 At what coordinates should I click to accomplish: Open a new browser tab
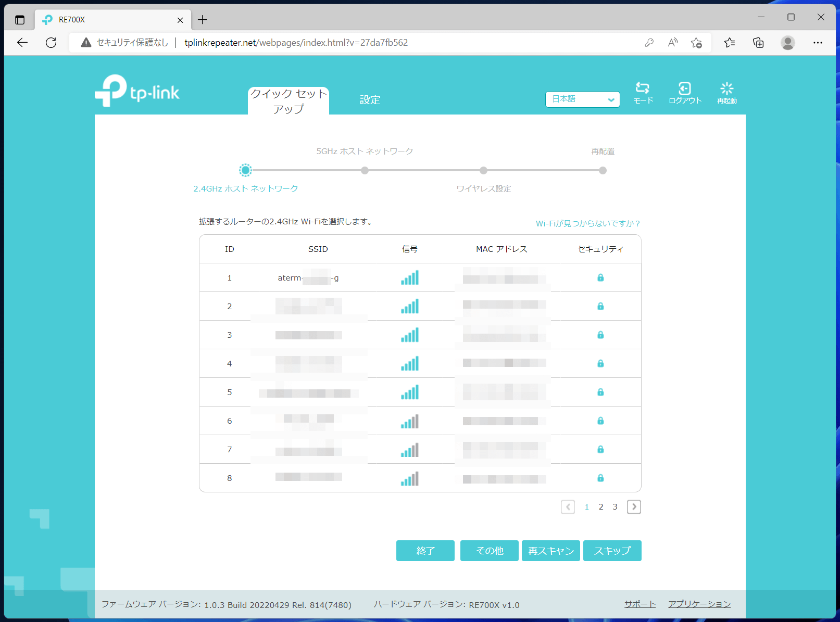pos(203,20)
